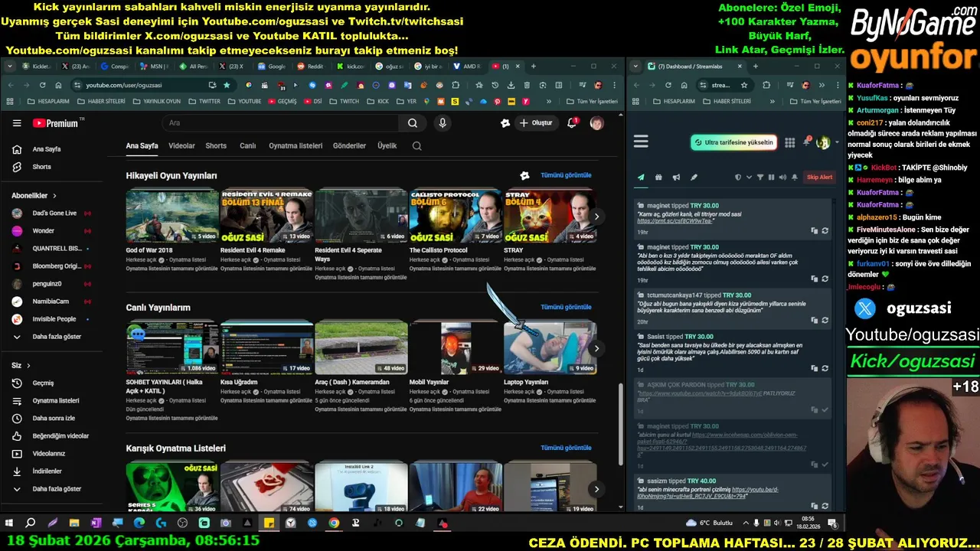The image size is (980, 551).
Task: Show more bookmarks chevron in YouTube window
Action: click(548, 101)
